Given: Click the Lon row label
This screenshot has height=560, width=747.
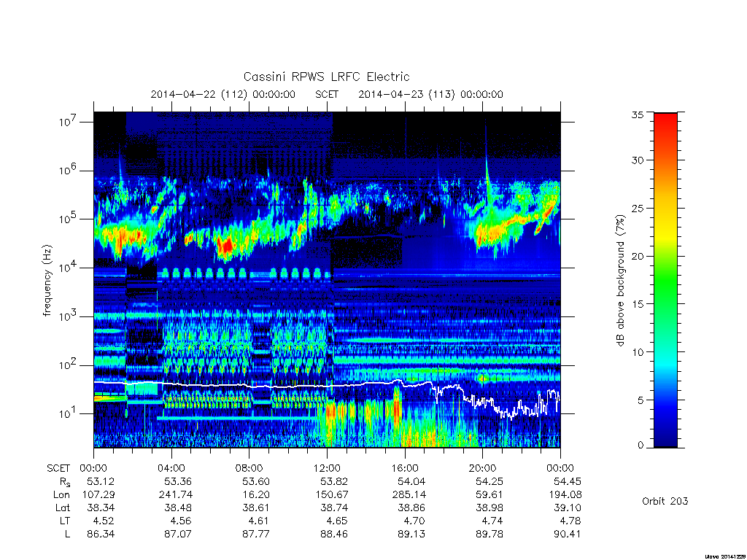Looking at the screenshot, I should click(62, 495).
